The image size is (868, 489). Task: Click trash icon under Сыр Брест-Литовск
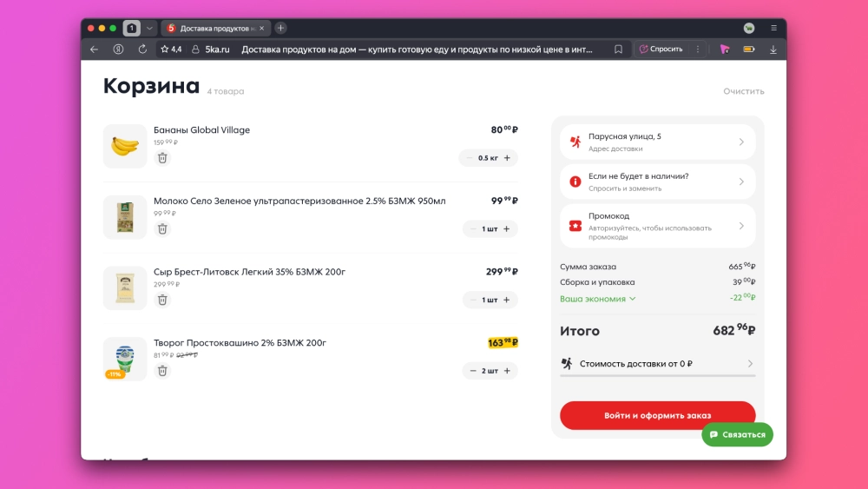pyautogui.click(x=162, y=300)
